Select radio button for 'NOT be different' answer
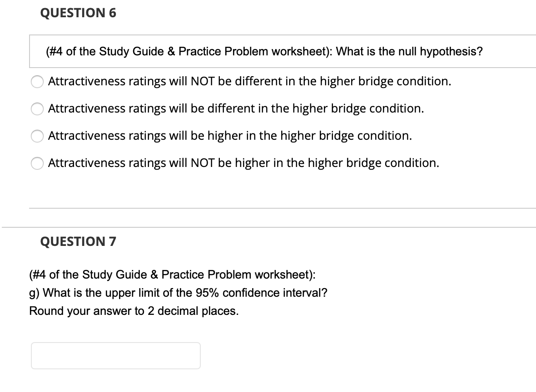Image resolution: width=536 pixels, height=392 pixels. click(x=37, y=82)
